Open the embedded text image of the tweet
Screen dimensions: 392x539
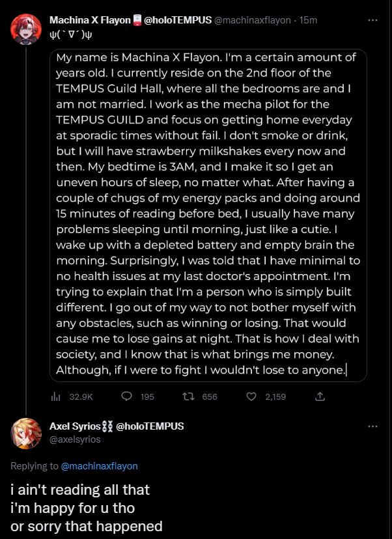coord(208,215)
